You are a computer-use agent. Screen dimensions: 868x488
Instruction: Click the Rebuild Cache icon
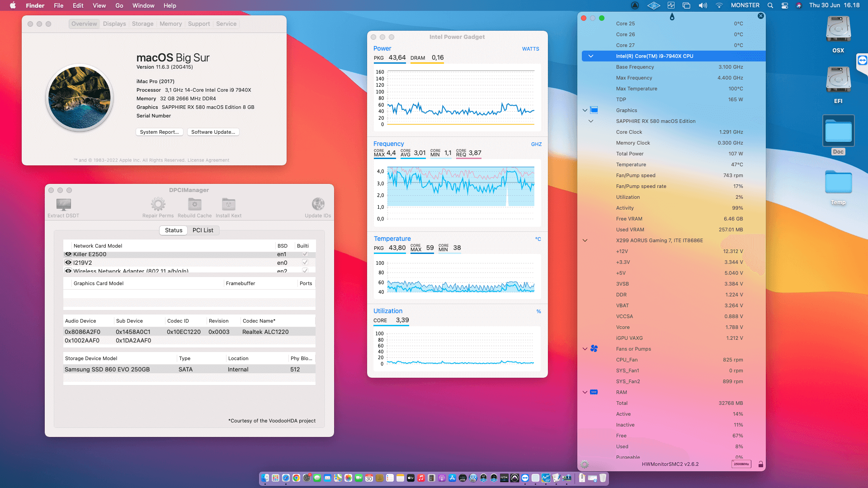(x=194, y=204)
